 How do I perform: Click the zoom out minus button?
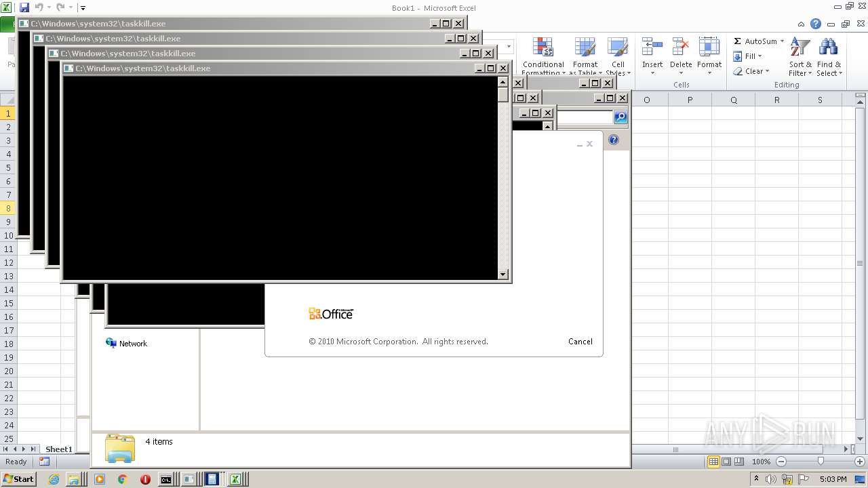point(781,462)
